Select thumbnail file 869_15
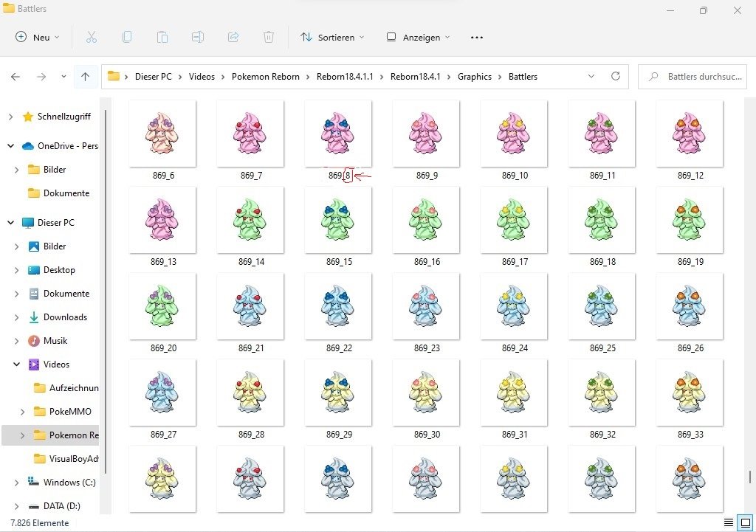The image size is (756, 532). click(x=338, y=220)
